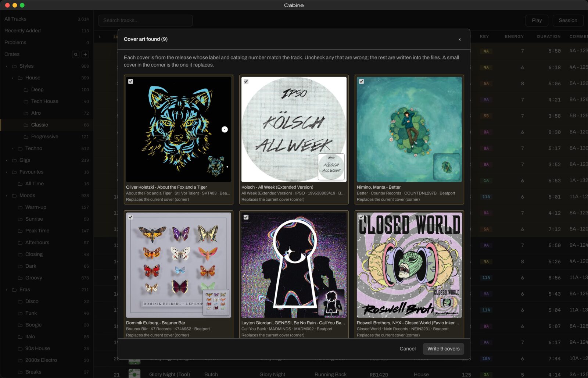
Task: Open the Warm-up crate folder icon
Action: coord(20,207)
